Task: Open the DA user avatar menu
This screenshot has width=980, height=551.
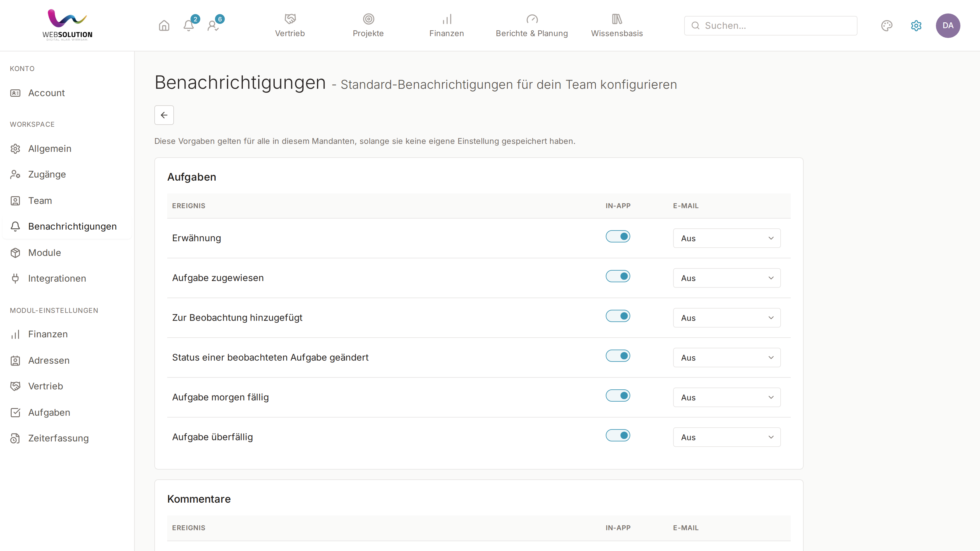Action: 948,25
